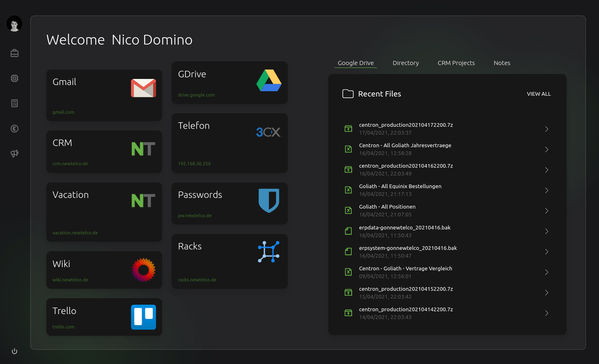Click the VIEW ALL link
This screenshot has width=599, height=364.
click(538, 94)
